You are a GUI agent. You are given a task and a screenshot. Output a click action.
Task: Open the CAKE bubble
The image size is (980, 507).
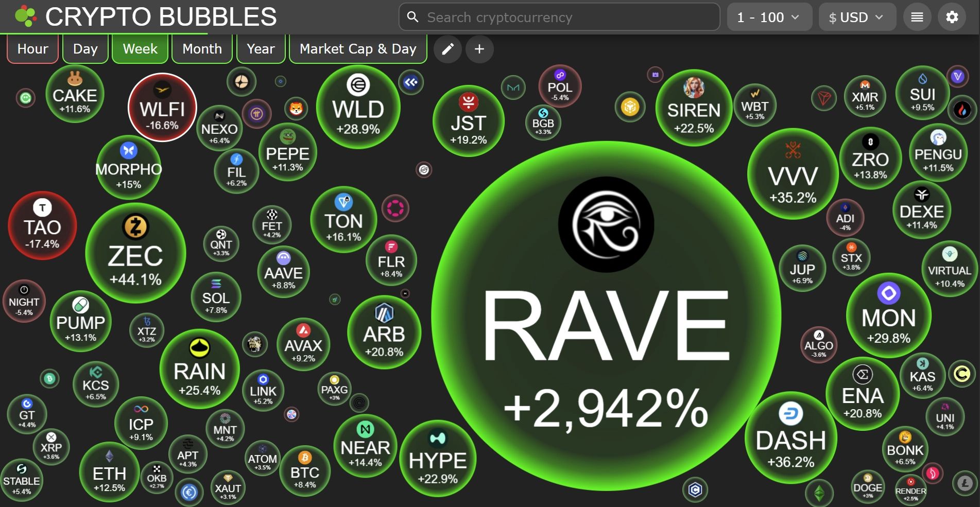(x=75, y=94)
